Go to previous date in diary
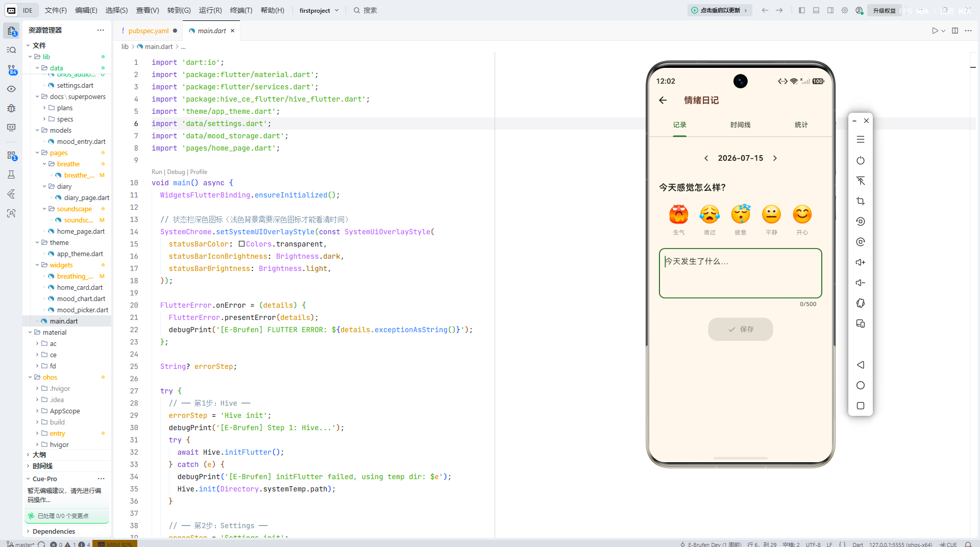 [x=706, y=158]
